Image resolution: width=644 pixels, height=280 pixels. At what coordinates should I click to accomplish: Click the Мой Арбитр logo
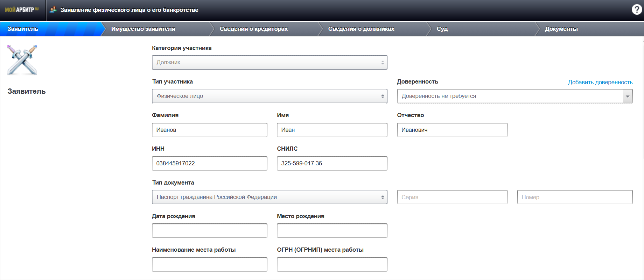pos(22,10)
